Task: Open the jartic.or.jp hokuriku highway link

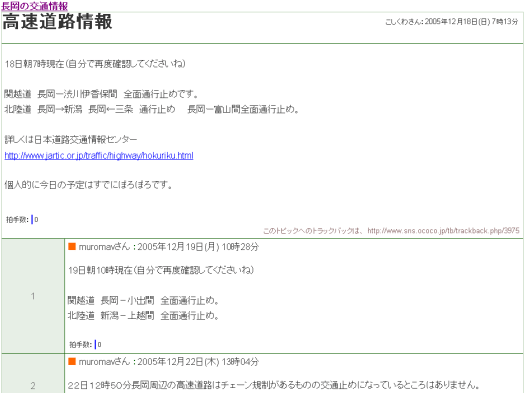Action: (99, 155)
